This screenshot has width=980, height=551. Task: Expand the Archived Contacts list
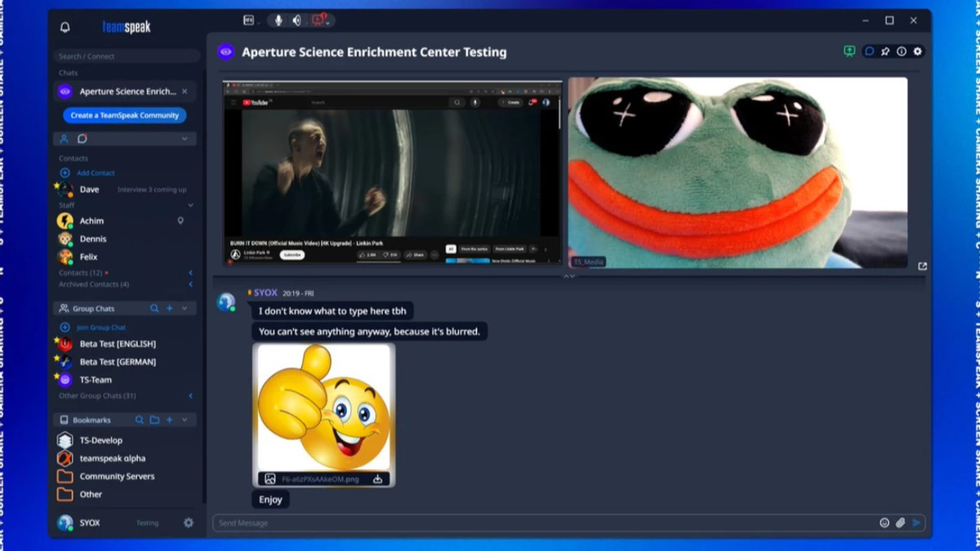click(190, 284)
